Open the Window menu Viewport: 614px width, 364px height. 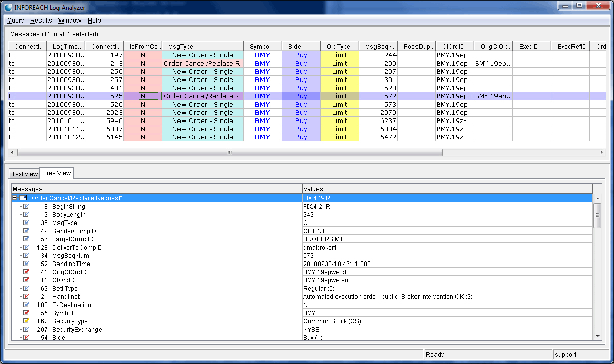[69, 21]
